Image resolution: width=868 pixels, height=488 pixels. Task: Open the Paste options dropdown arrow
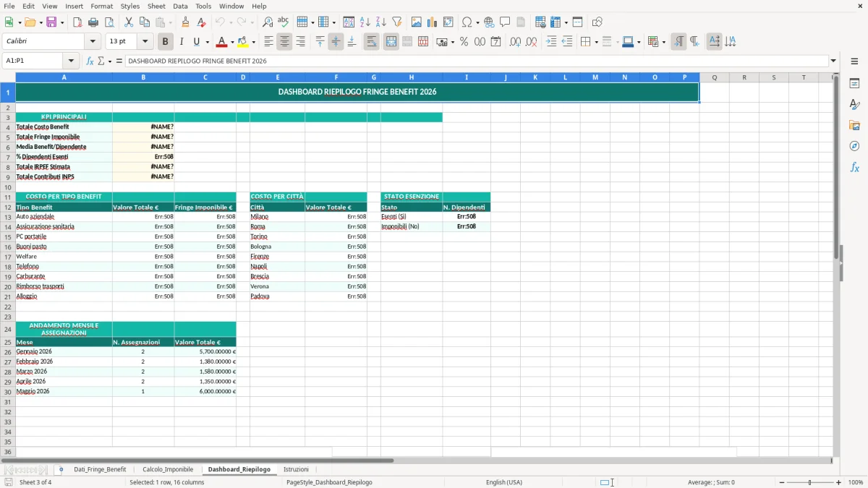[170, 22]
